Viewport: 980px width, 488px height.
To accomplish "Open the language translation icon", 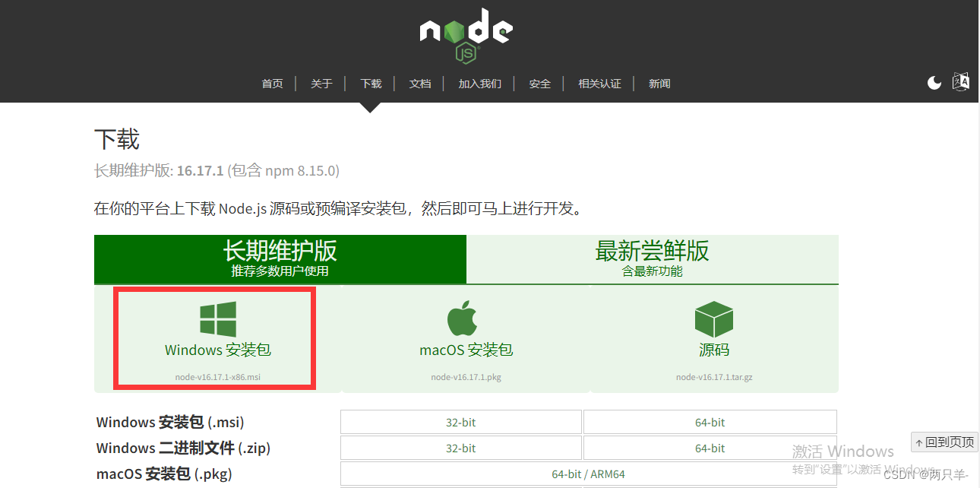I will tap(961, 82).
